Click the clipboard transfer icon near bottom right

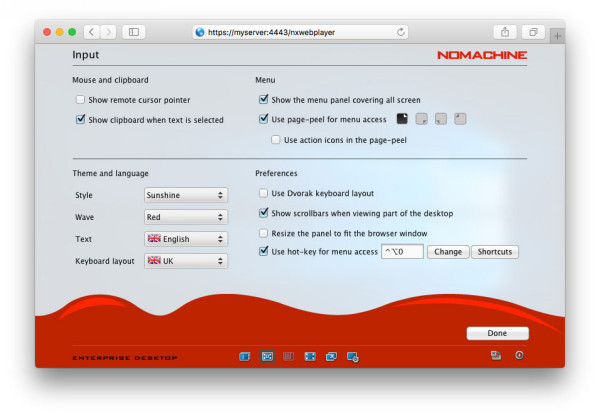[496, 356]
